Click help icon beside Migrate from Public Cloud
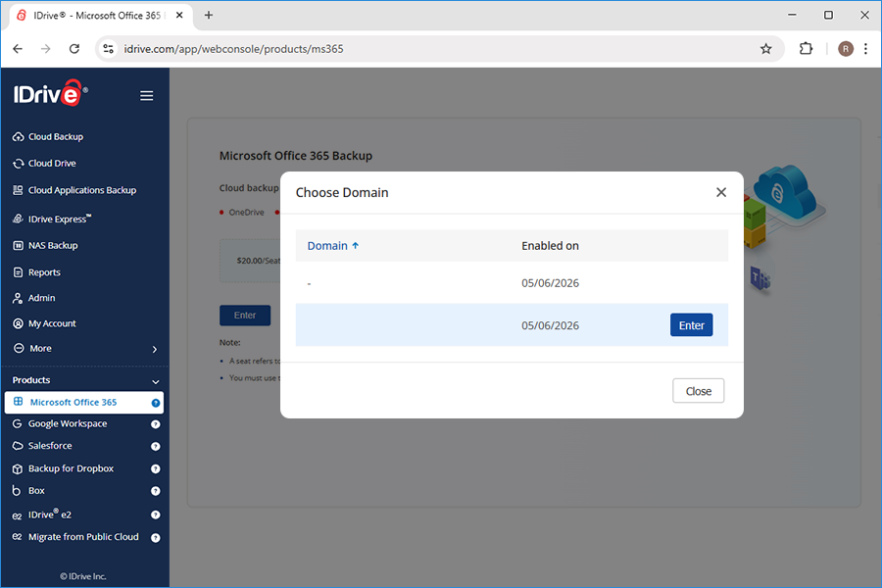The height and width of the screenshot is (588, 882). (156, 538)
